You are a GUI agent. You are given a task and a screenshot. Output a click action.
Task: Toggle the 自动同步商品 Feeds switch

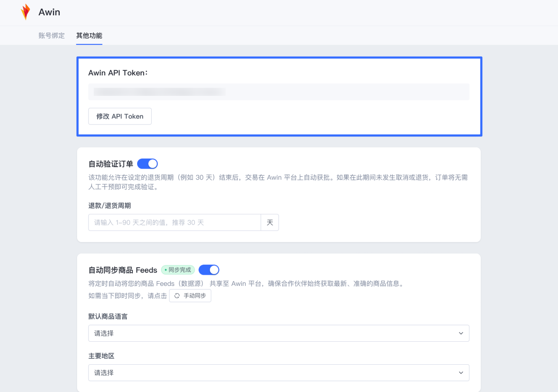pos(209,270)
